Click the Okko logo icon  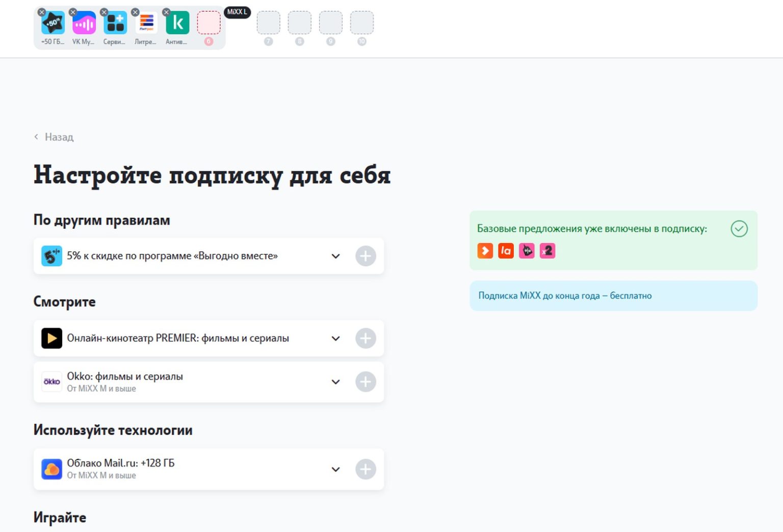tap(51, 382)
